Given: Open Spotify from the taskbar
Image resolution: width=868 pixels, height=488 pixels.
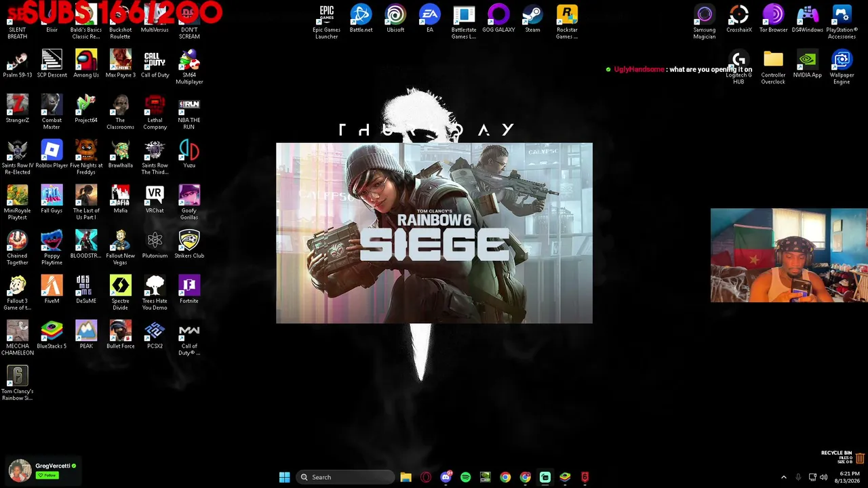Looking at the screenshot, I should click(465, 477).
